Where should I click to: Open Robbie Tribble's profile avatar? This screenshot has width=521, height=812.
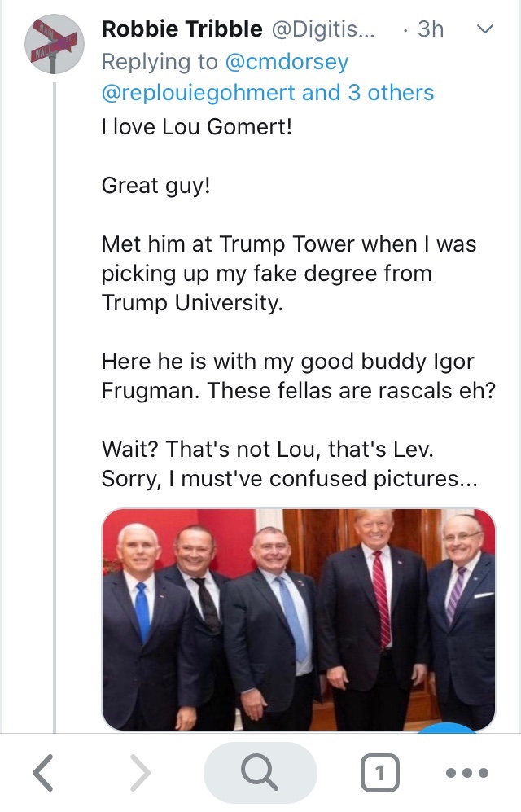(55, 46)
